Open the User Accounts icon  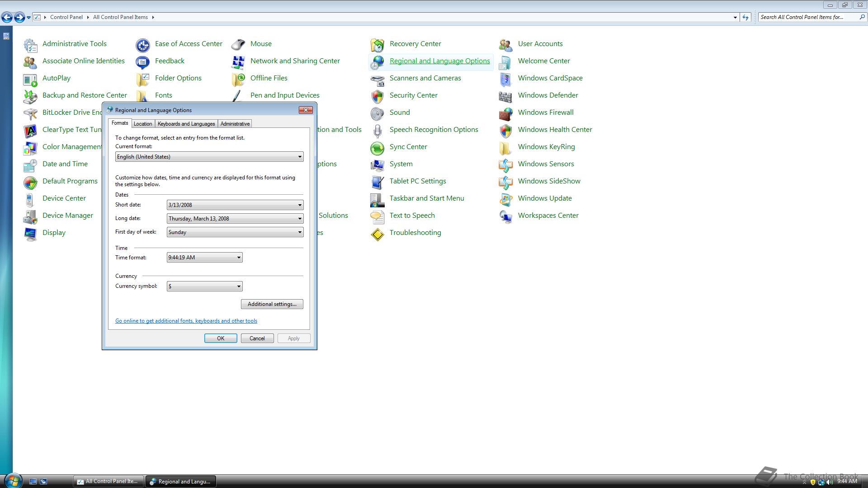pyautogui.click(x=505, y=44)
